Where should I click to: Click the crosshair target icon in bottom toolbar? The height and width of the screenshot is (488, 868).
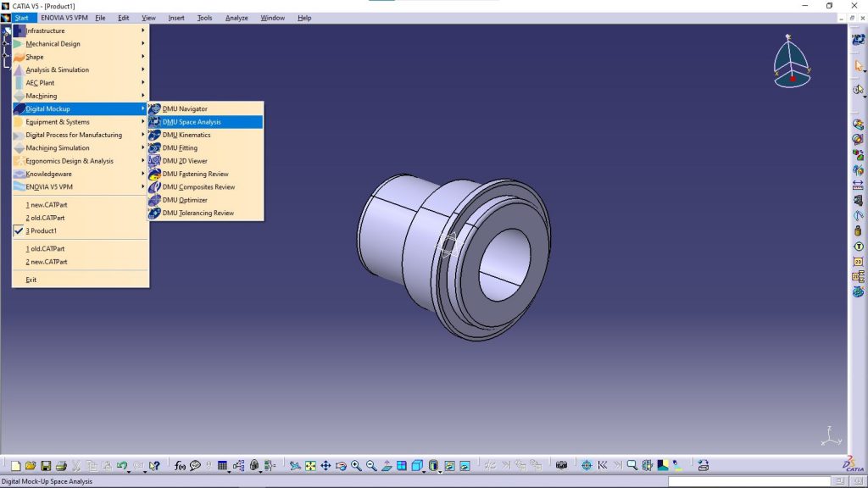coord(587,466)
